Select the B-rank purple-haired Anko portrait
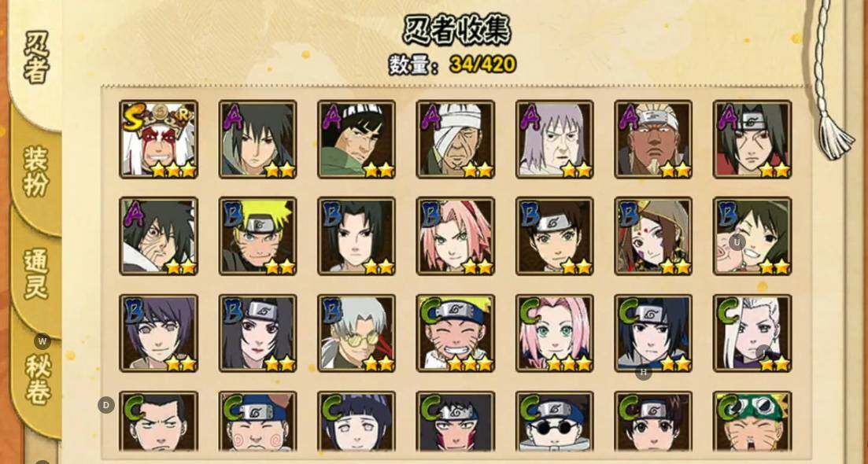This screenshot has width=868, height=464. click(158, 333)
